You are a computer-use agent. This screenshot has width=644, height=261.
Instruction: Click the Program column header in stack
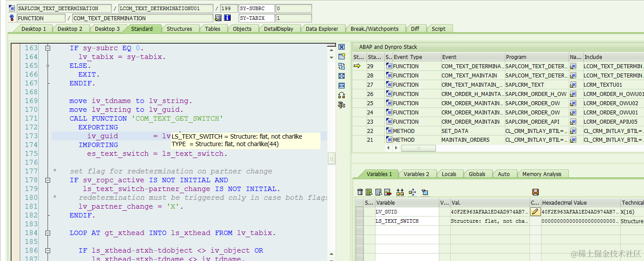537,57
